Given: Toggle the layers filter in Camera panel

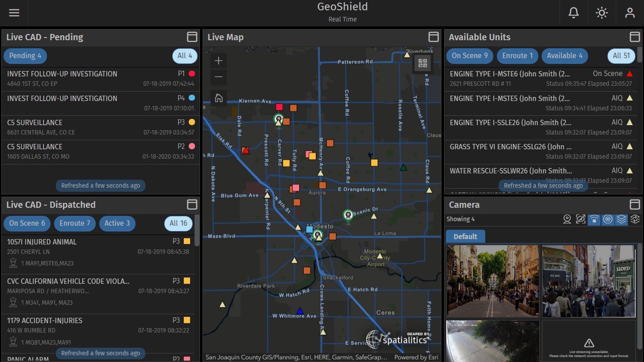Looking at the screenshot, I should coord(621,219).
